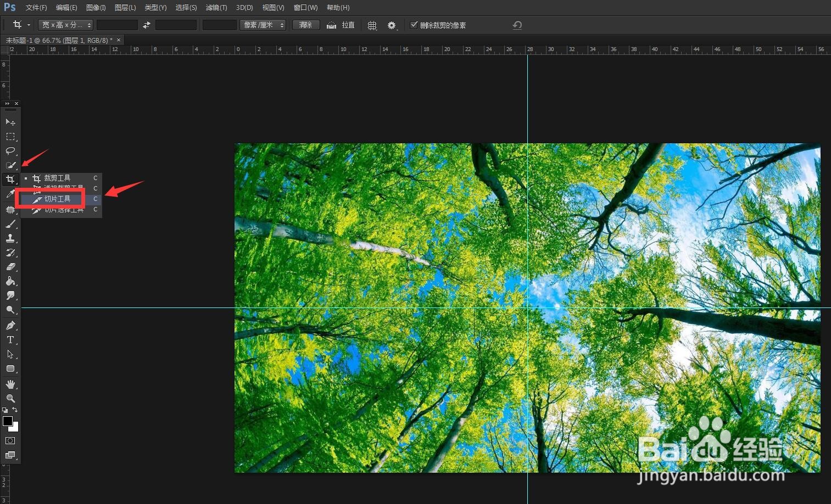Select the Horizontal Type tool
This screenshot has width=831, height=504.
[x=10, y=340]
